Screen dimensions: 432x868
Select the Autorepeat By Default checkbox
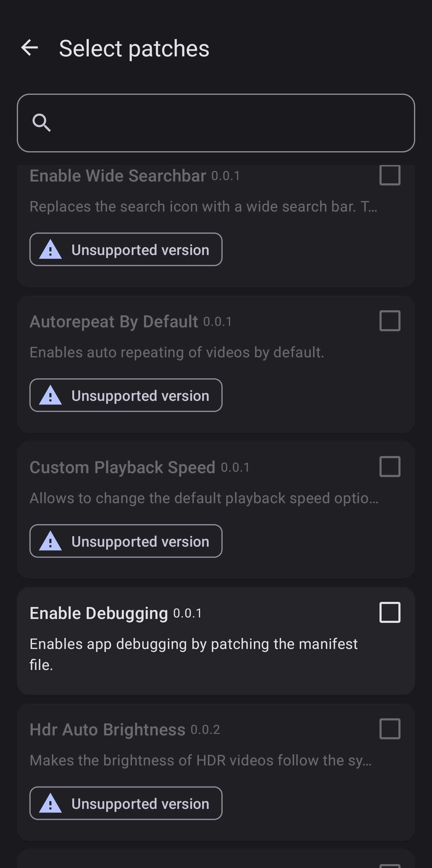point(390,321)
